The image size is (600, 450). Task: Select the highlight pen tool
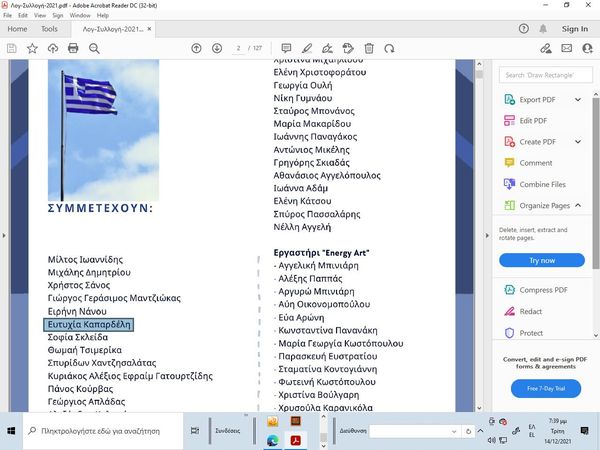tap(307, 48)
